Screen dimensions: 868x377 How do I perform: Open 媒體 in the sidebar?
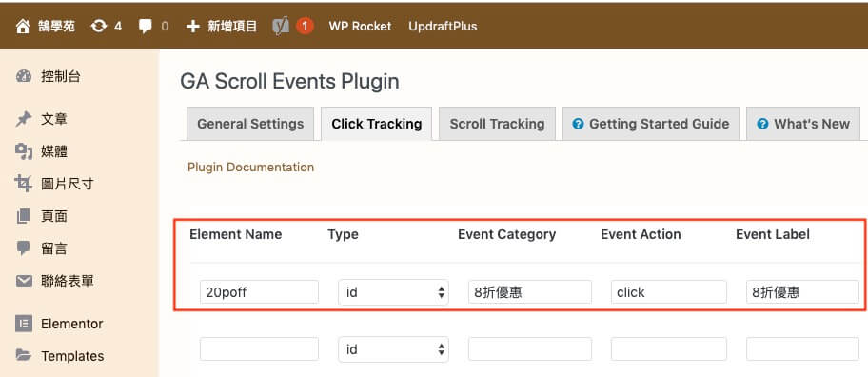click(x=54, y=151)
